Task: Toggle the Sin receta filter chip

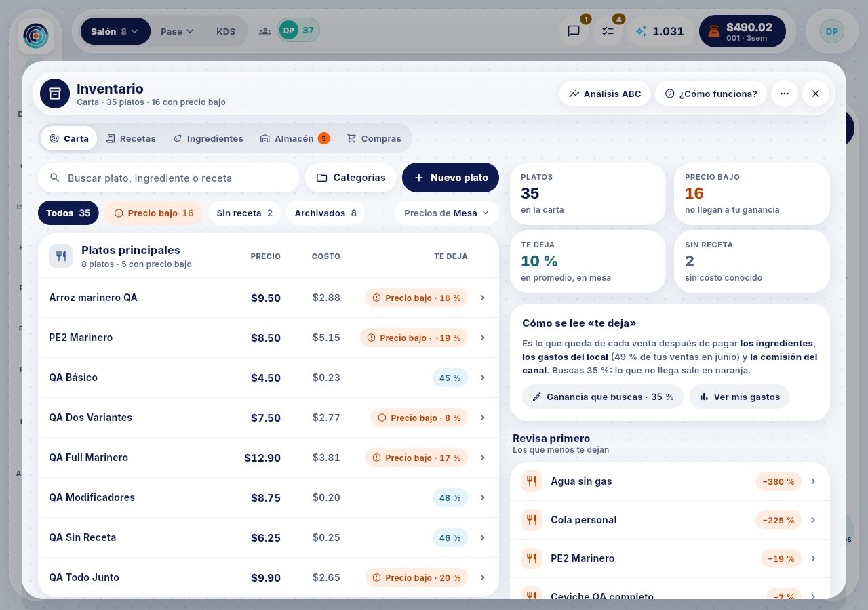Action: (x=244, y=213)
